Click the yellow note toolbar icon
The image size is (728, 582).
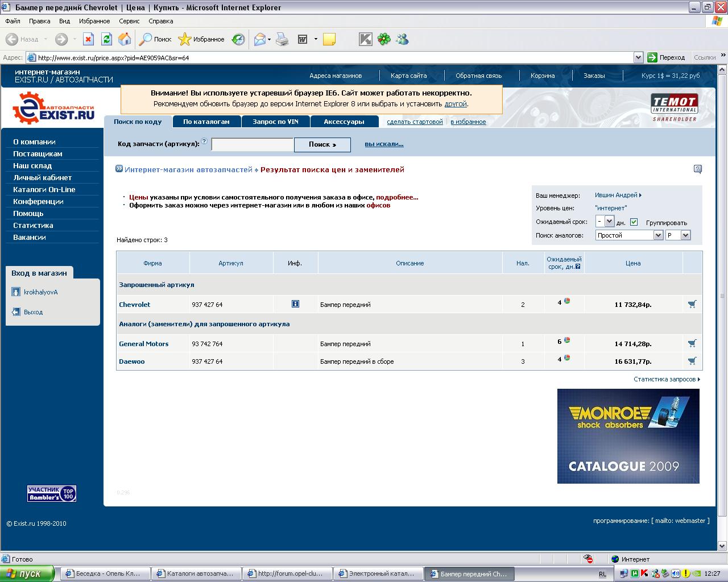click(329, 39)
